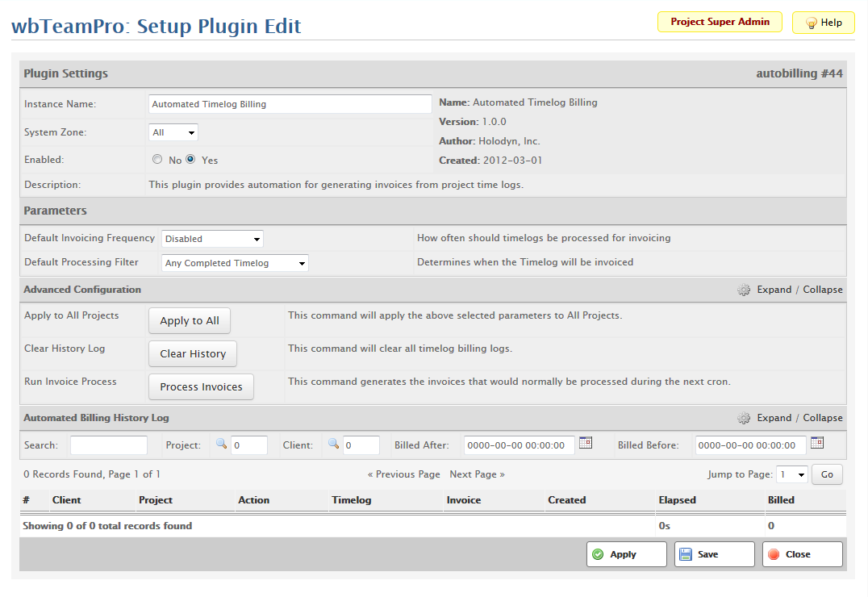The image size is (868, 597).
Task: Open Help with the lightbulb button
Action: coord(824,23)
